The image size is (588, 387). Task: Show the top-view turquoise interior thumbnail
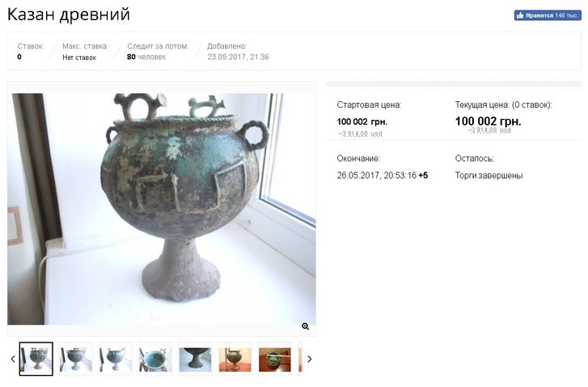point(155,359)
